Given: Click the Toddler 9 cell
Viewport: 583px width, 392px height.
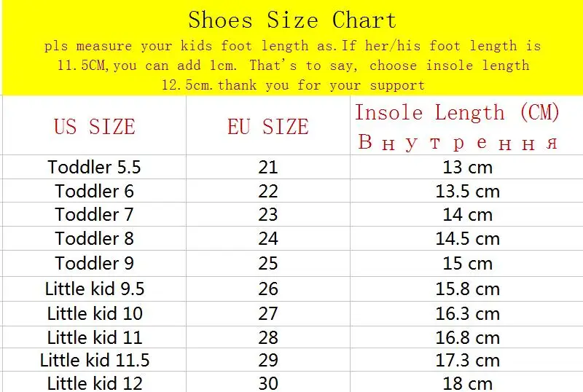Looking at the screenshot, I should pyautogui.click(x=95, y=263).
